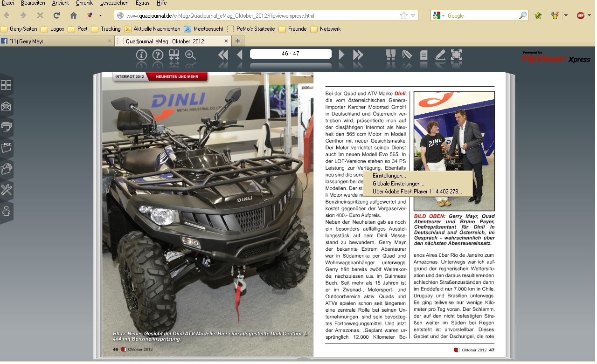This screenshot has width=597, height=364.
Task: Open Aktuelle Nachrichten feed bookmark
Action: tap(152, 29)
